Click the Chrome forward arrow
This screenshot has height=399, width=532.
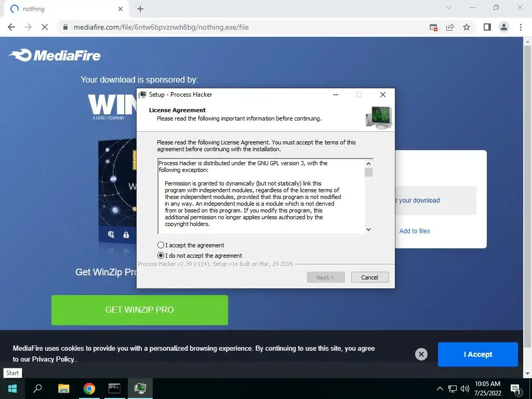click(x=28, y=27)
